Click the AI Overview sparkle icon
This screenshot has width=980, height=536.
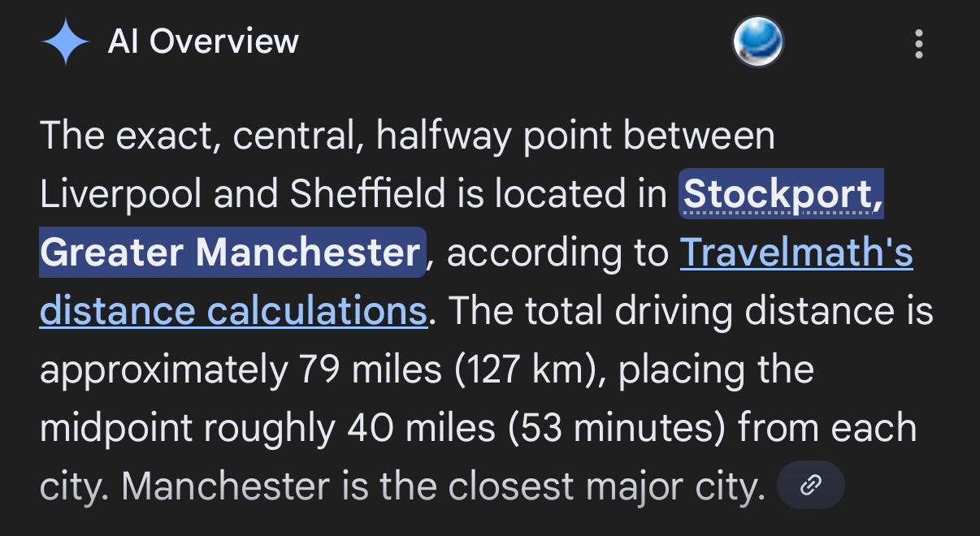[x=66, y=43]
